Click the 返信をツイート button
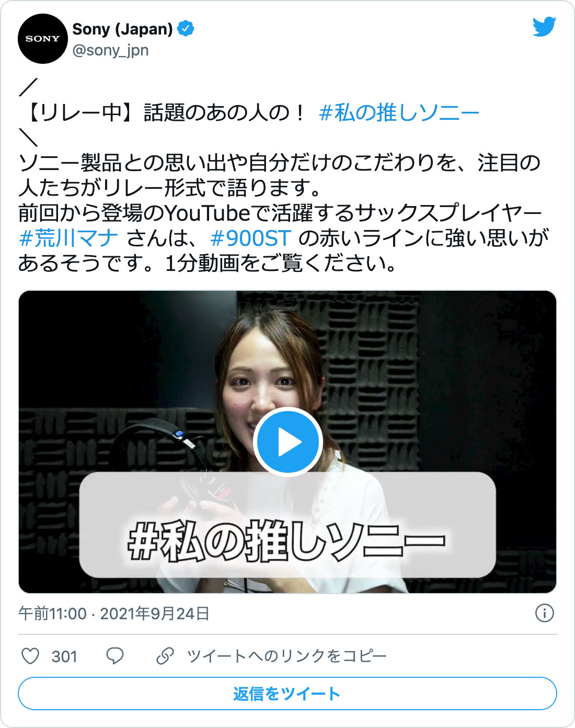Image resolution: width=575 pixels, height=728 pixels. coord(287,693)
